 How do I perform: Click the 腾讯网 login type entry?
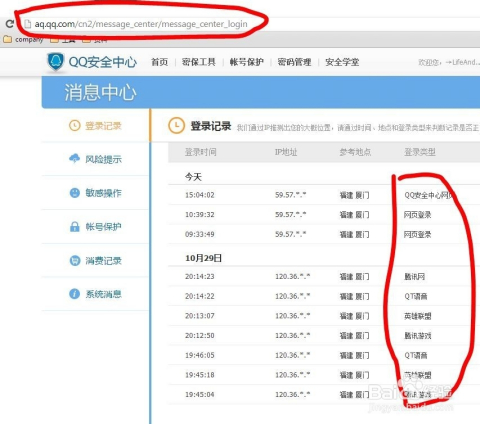pos(415,276)
